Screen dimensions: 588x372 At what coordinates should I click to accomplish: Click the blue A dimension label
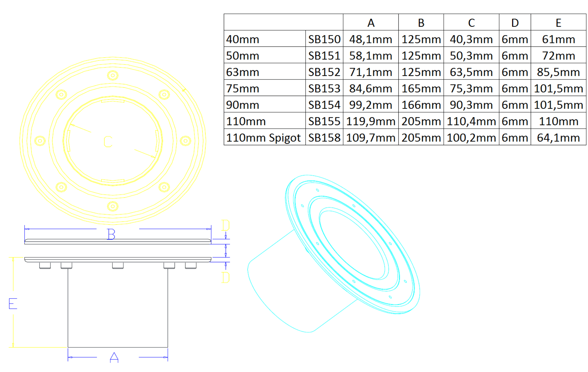[114, 357]
